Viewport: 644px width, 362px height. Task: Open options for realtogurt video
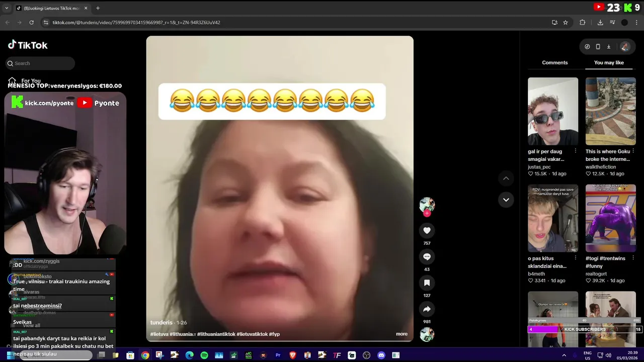pyautogui.click(x=633, y=258)
